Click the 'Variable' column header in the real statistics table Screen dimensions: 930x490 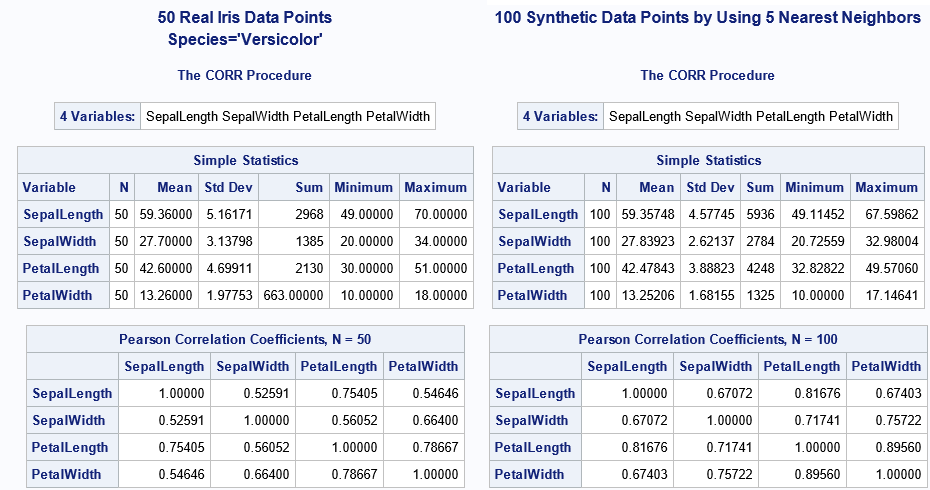[x=49, y=187]
